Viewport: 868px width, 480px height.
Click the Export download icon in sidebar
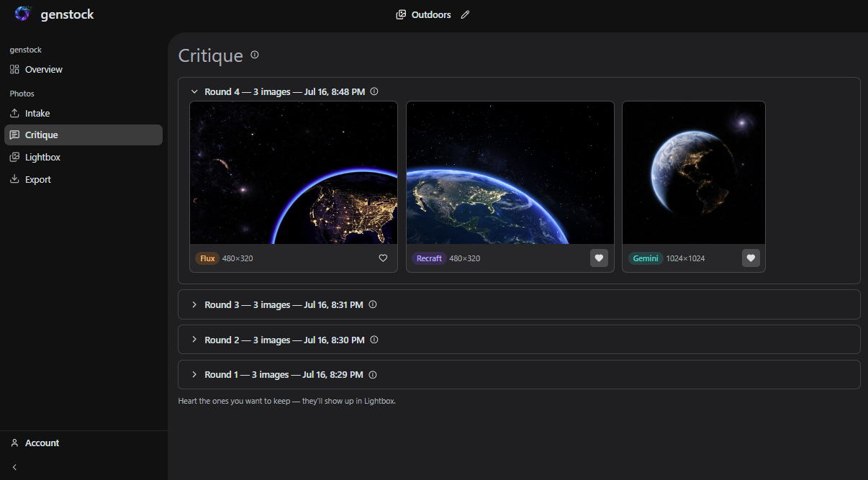click(x=14, y=180)
